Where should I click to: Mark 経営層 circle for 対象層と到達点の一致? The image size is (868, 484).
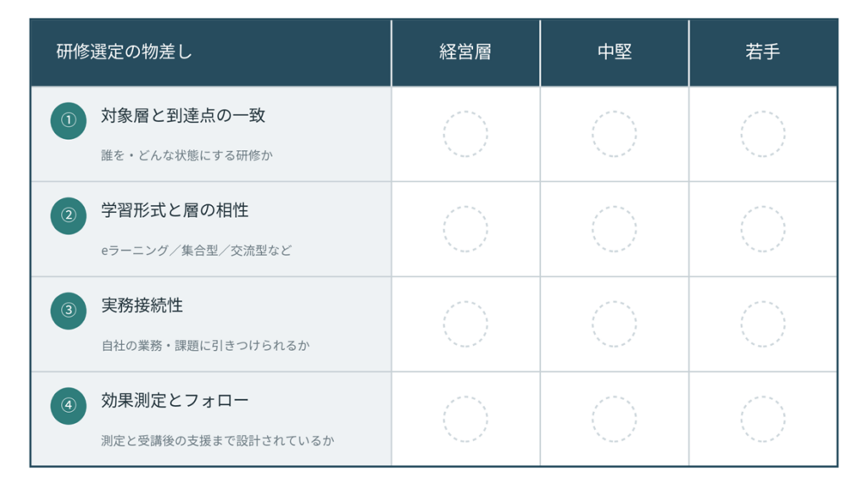pyautogui.click(x=465, y=134)
